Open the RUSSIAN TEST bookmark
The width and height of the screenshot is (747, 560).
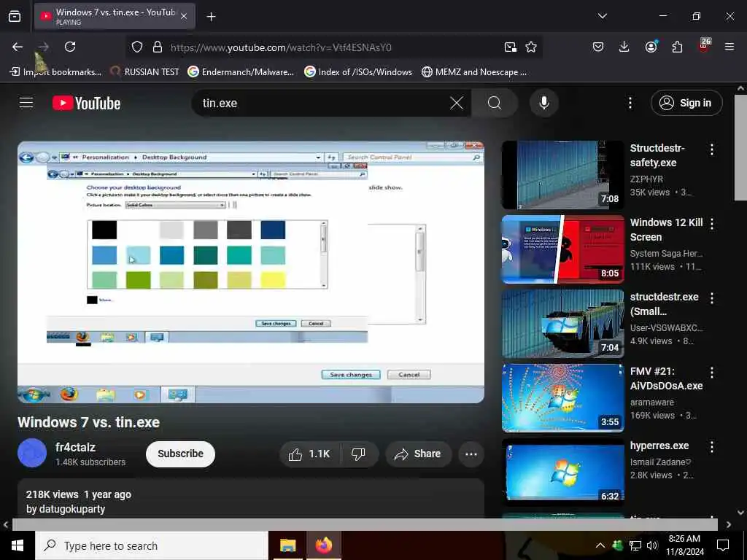coord(145,72)
